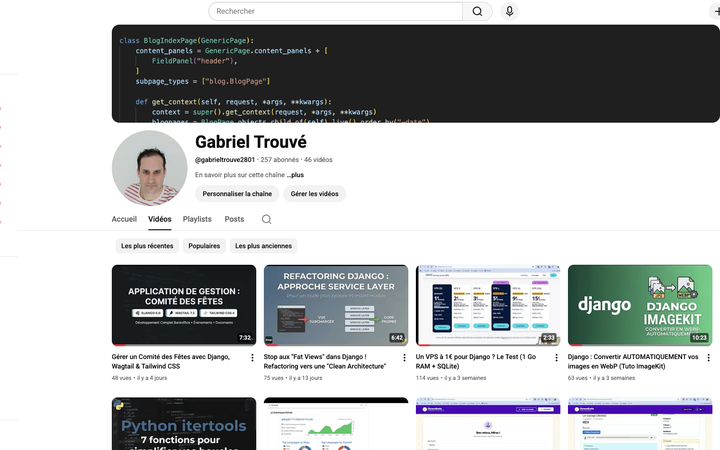Open options menu for Django ImageKit video
This screenshot has width=720, height=450.
708,357
